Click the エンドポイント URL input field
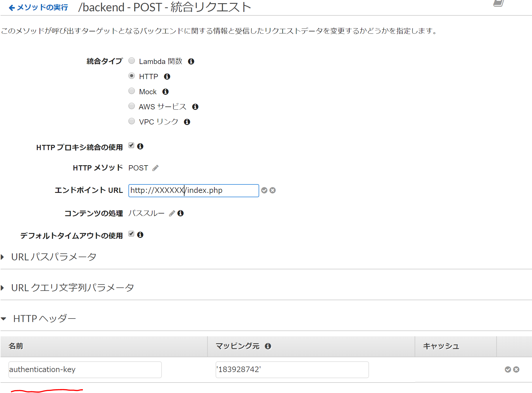This screenshot has width=532, height=393. tap(194, 191)
